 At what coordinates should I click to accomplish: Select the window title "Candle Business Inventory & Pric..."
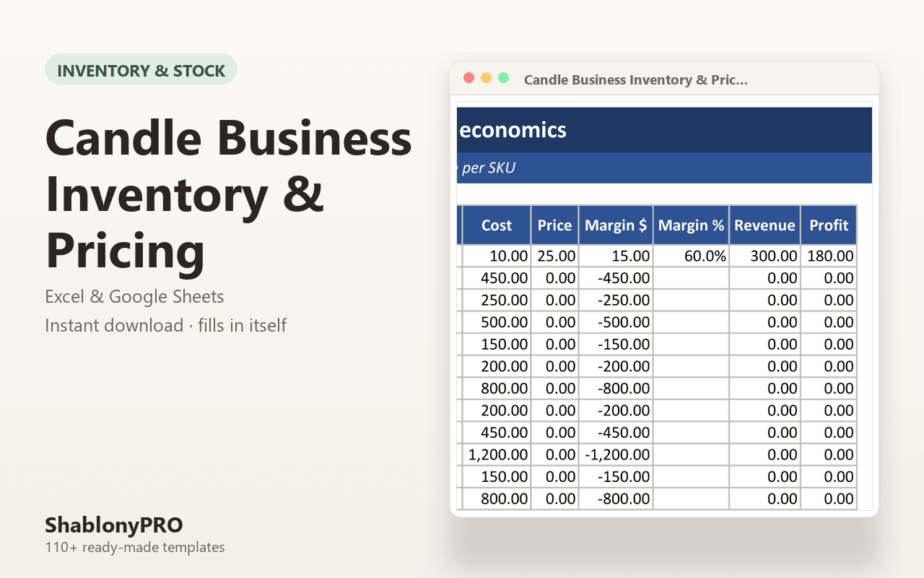click(x=635, y=79)
